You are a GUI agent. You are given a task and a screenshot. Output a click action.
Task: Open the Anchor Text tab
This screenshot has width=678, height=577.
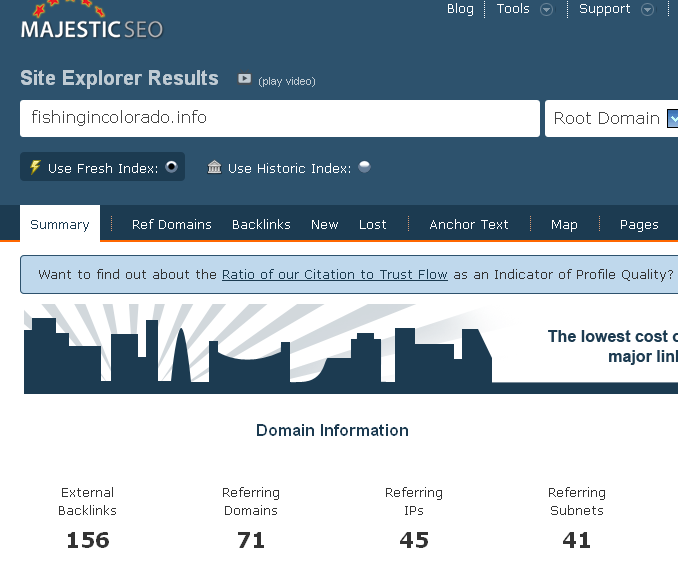point(469,224)
